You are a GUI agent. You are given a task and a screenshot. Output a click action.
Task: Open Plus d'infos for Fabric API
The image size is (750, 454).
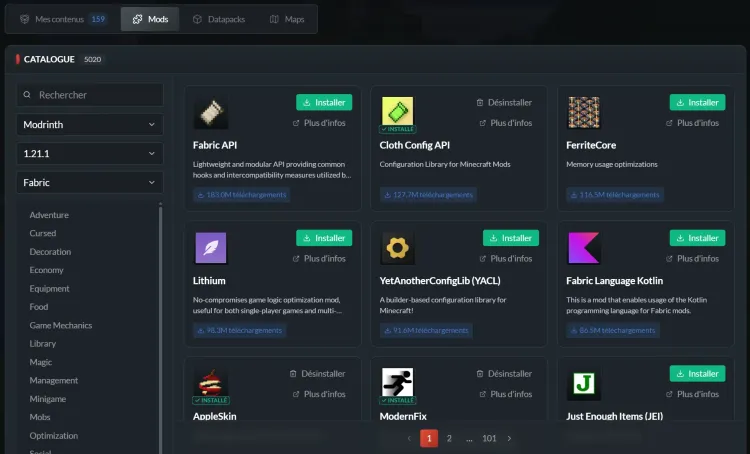[319, 123]
